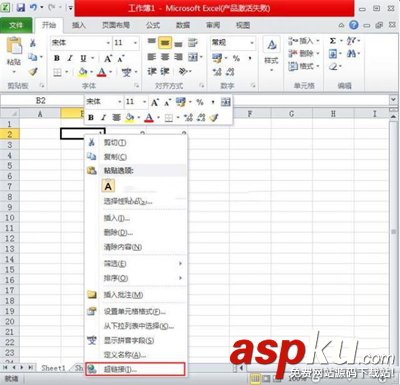Expand the formula bar

pos(393,100)
